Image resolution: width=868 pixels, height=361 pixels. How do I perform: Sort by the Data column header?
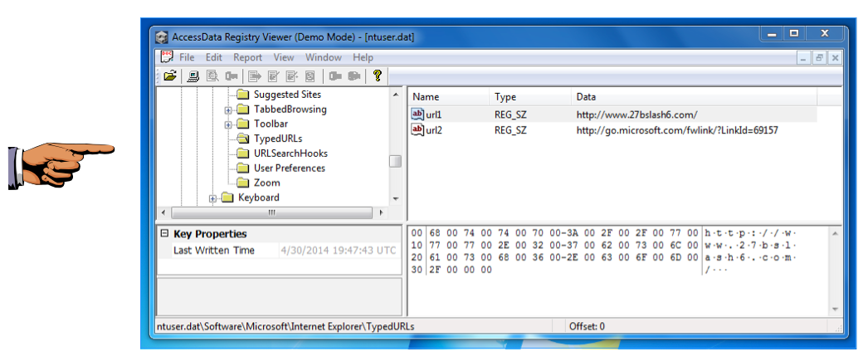point(695,97)
